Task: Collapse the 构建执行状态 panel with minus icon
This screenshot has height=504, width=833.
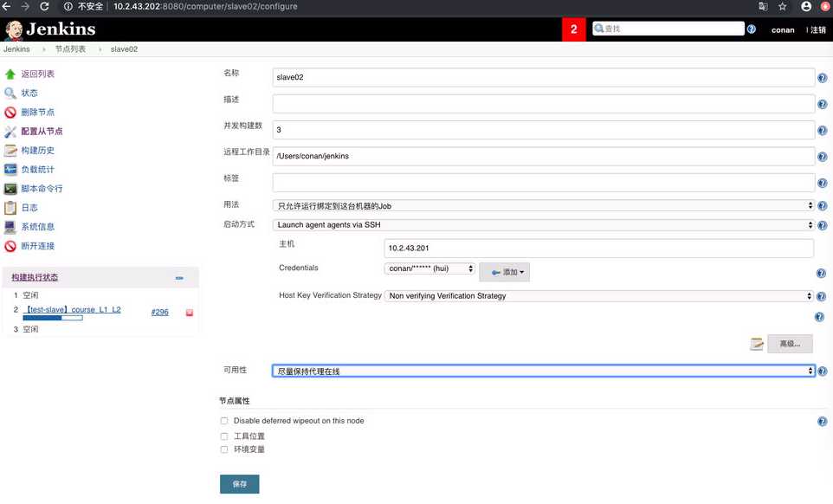Action: [x=179, y=278]
